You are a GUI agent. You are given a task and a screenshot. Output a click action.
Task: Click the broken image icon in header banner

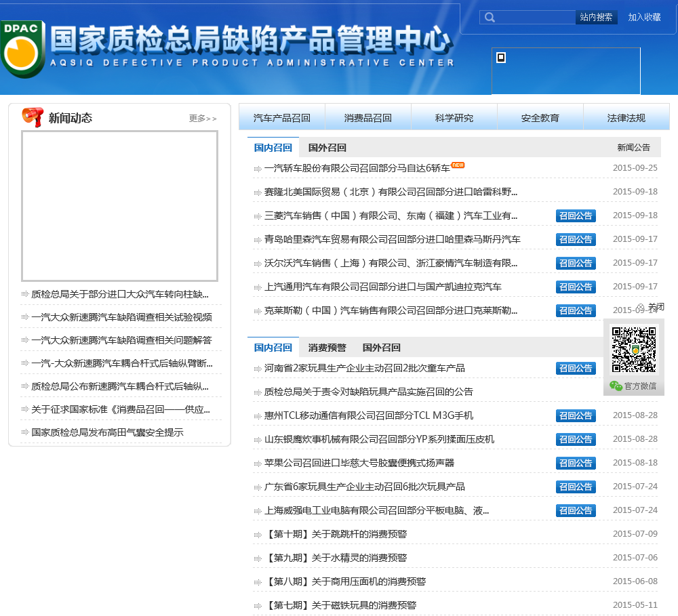click(501, 58)
